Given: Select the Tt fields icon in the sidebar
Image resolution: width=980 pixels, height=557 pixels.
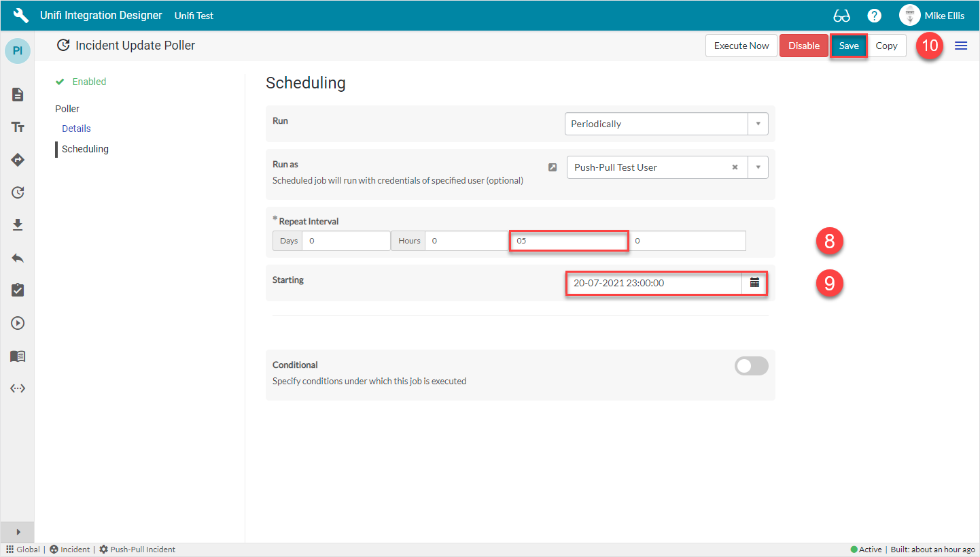Looking at the screenshot, I should coord(17,126).
